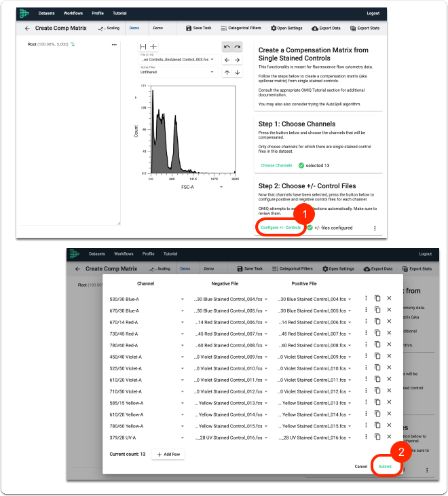Open Categorical Filters in the upper window
The width and height of the screenshot is (448, 496).
click(x=241, y=28)
